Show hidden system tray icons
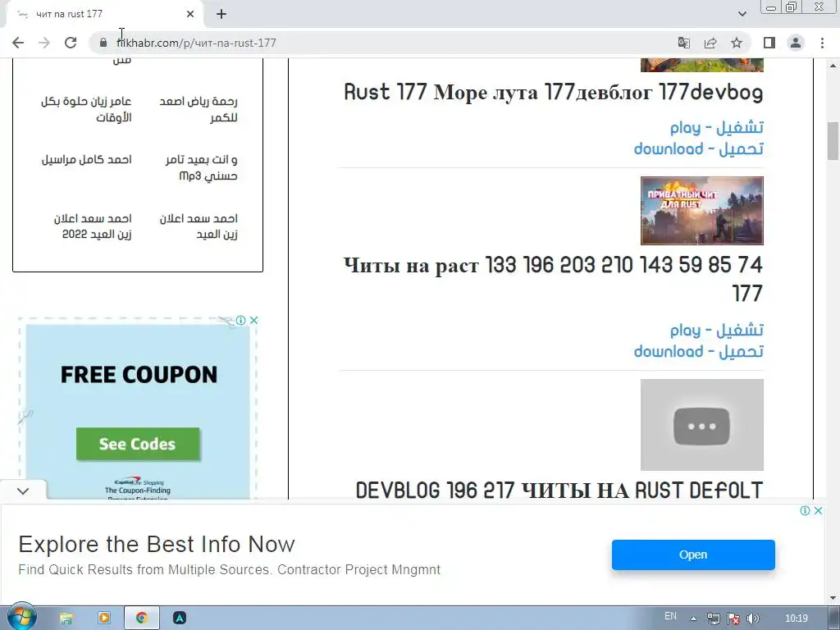This screenshot has width=840, height=630. (x=693, y=619)
